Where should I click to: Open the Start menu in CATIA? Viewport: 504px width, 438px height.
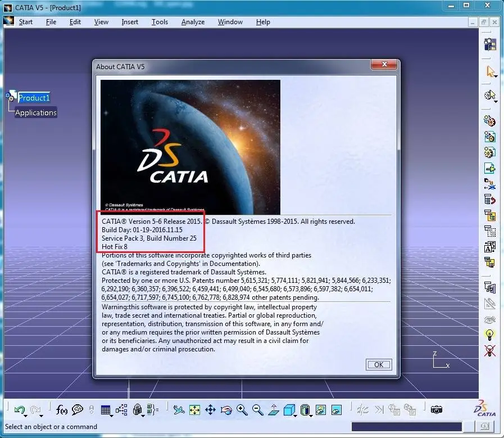point(26,22)
